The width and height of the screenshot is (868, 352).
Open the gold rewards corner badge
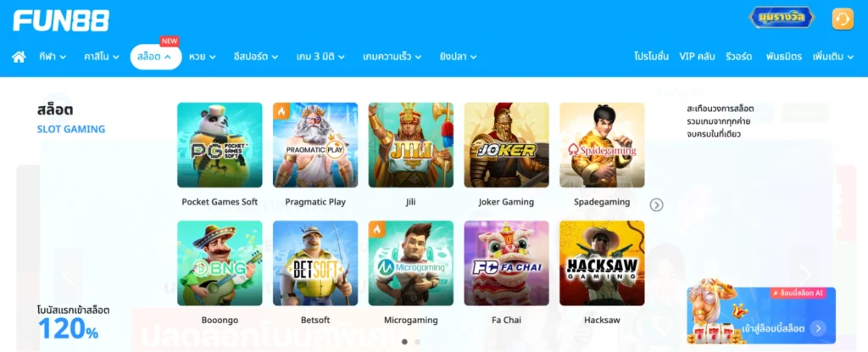coord(782,17)
